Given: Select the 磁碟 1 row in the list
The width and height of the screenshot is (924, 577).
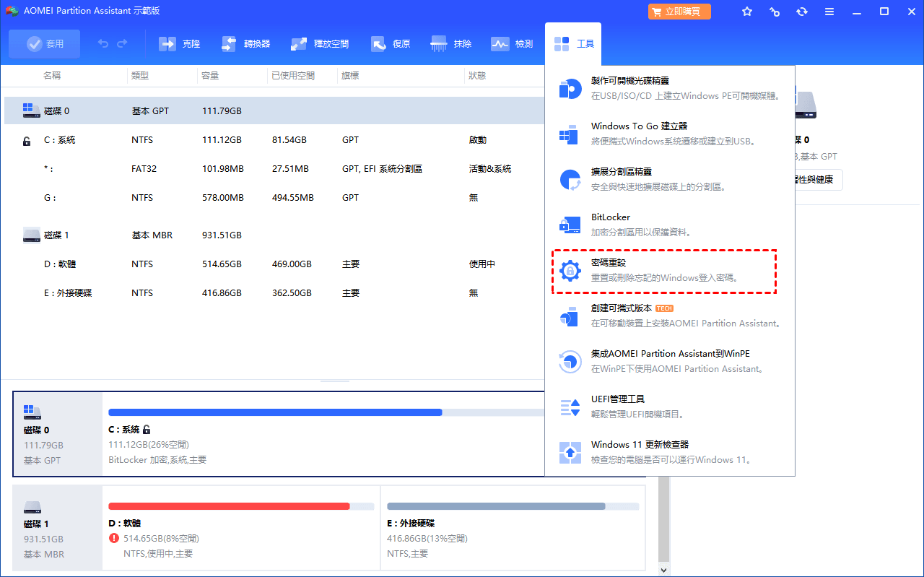Looking at the screenshot, I should tap(274, 235).
